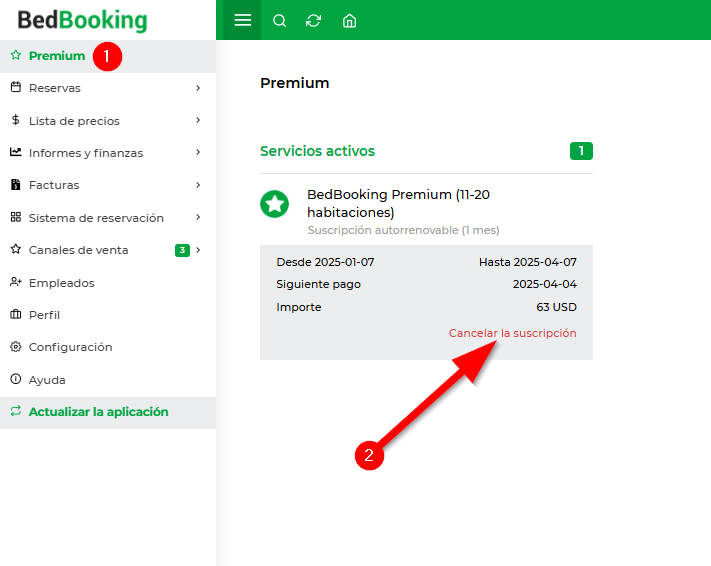
Task: Click the Premium star icon in sidebar
Action: [x=16, y=55]
